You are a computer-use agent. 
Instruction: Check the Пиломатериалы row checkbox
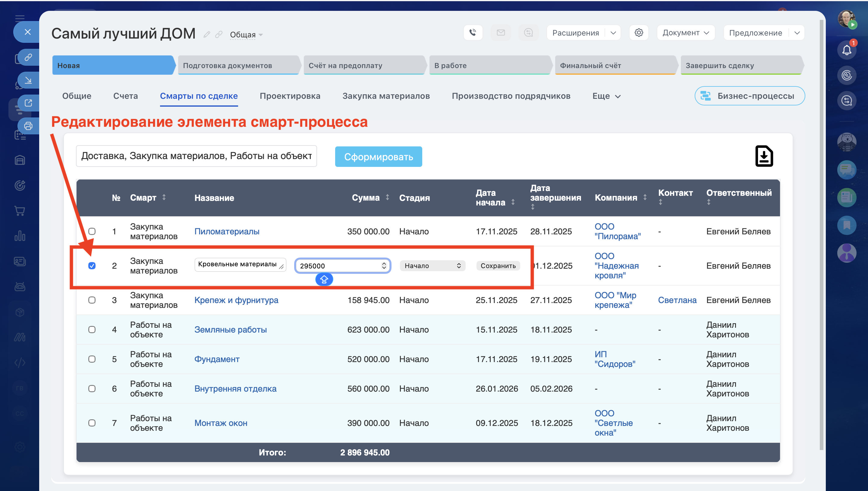[92, 231]
